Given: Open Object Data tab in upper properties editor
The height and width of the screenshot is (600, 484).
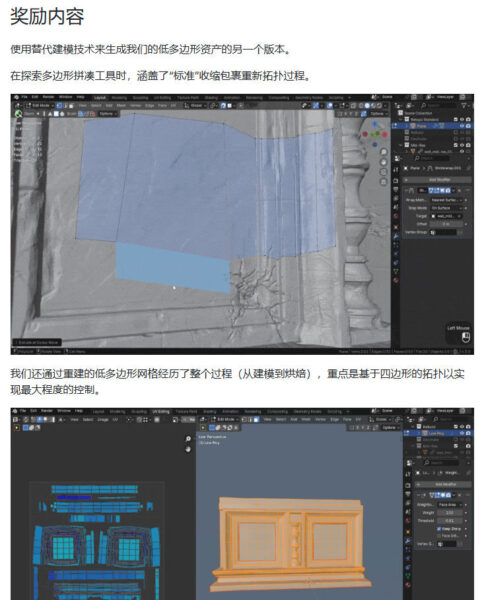Looking at the screenshot, I should (396, 271).
